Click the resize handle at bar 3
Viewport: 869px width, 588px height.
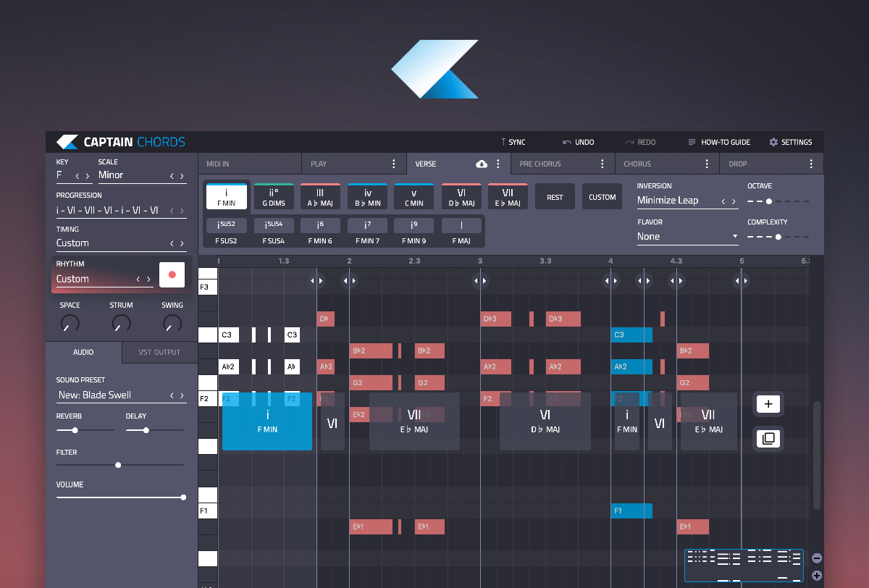[480, 280]
